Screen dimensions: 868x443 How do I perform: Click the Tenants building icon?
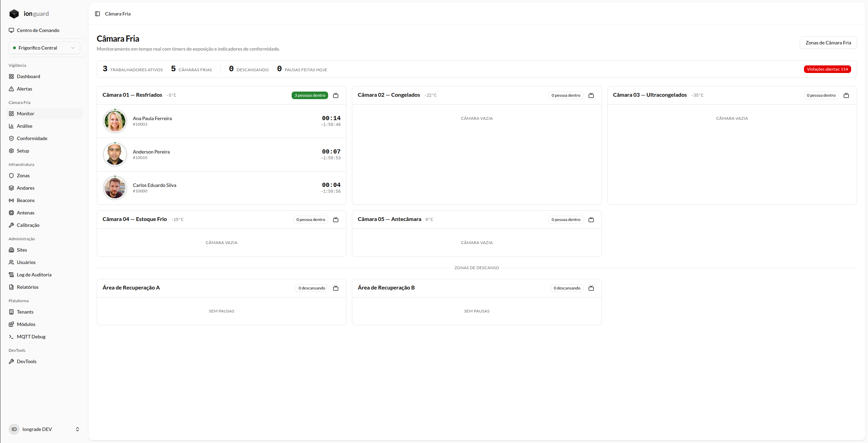click(x=11, y=312)
